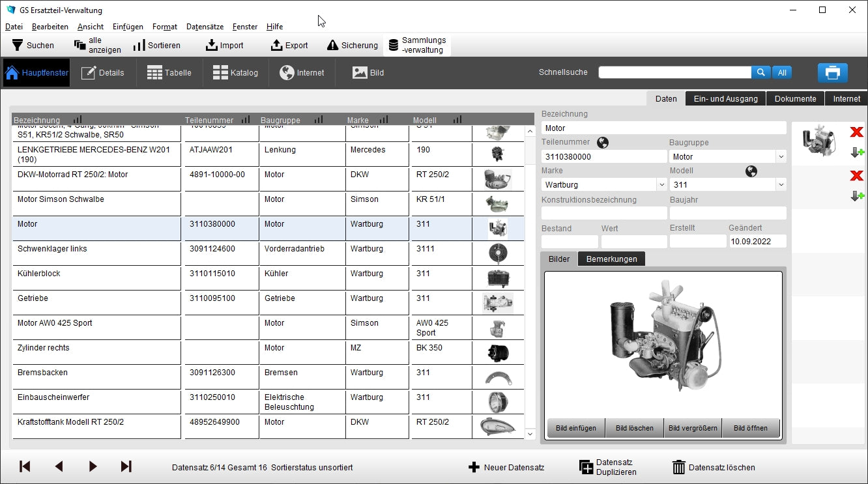
Task: Expand the Baugruppe dropdown
Action: (x=781, y=157)
